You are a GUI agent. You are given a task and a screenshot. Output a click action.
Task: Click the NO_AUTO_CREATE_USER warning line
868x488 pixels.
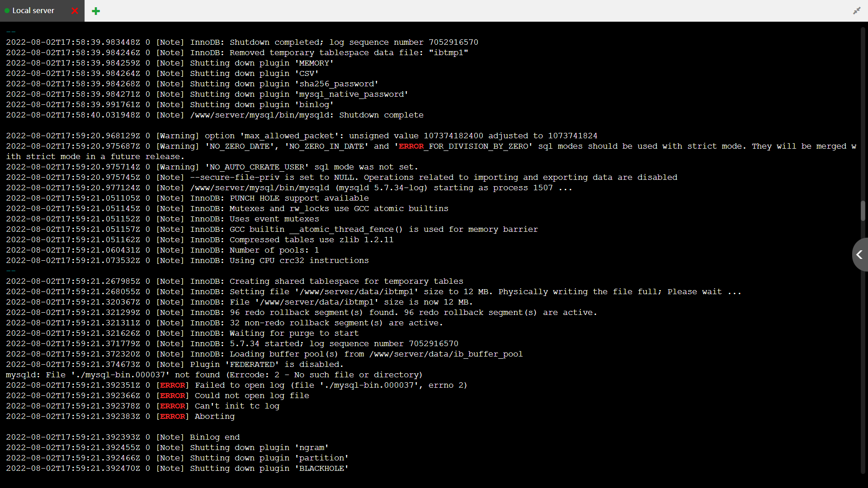pyautogui.click(x=311, y=167)
